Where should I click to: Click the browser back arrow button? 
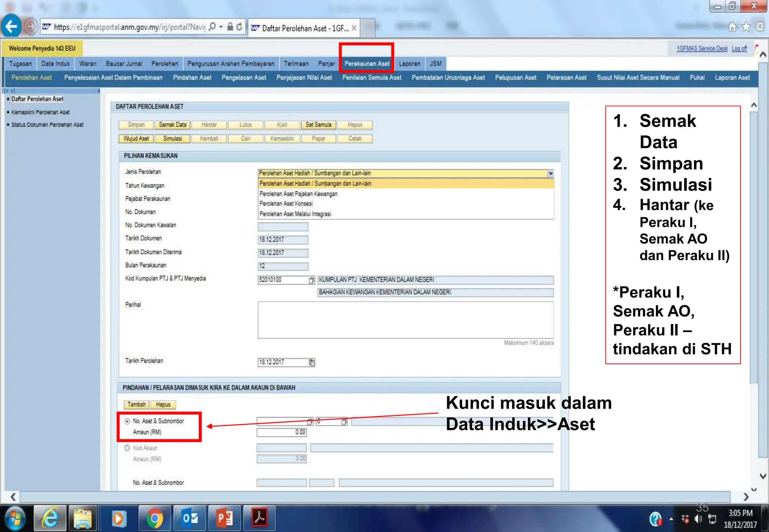click(x=11, y=27)
